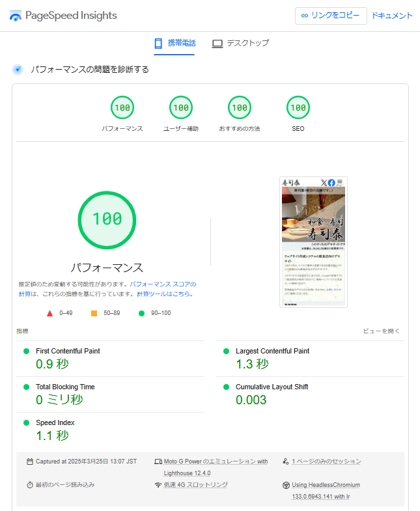Click the Using HeadlessChromium 133.0.6943.141 text

coord(326,491)
